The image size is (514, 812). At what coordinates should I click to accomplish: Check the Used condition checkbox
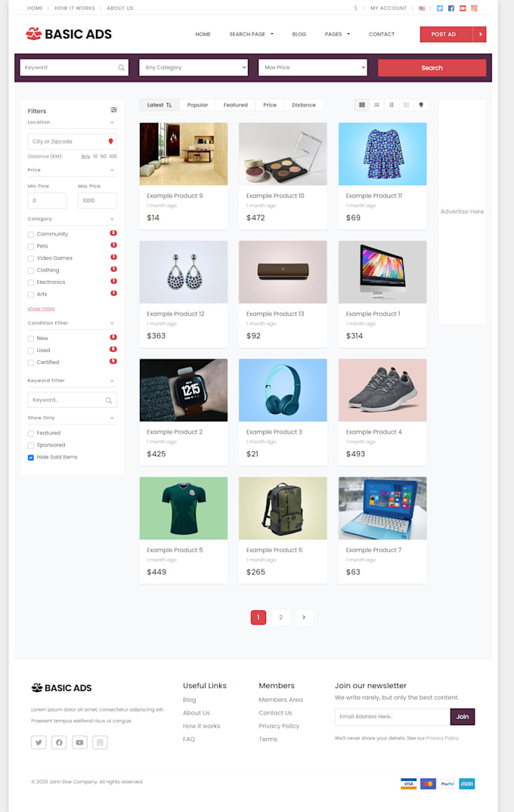coord(30,350)
